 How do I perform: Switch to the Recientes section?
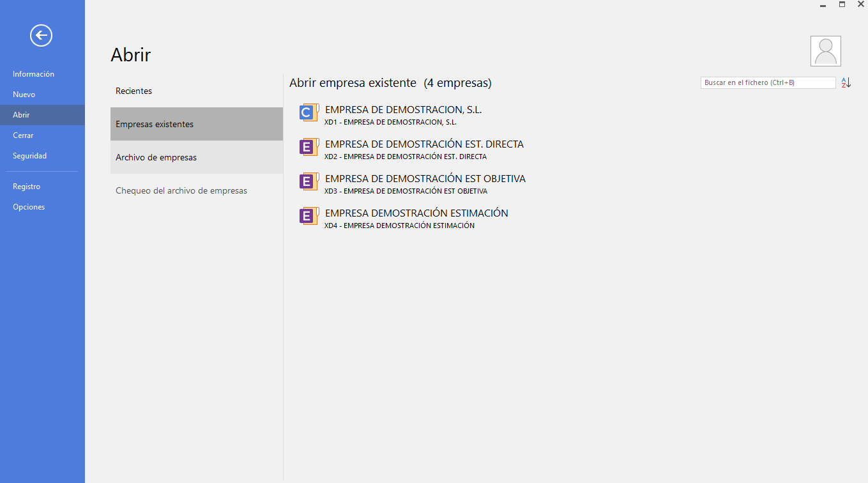click(x=197, y=91)
